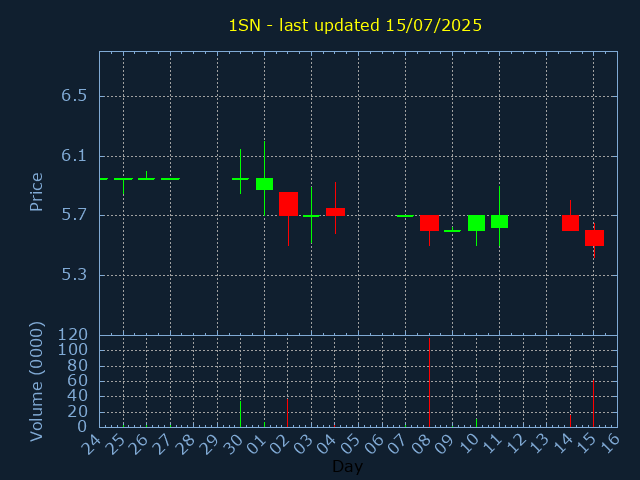Click the 'Volume (0000)' axis title

[x=36, y=382]
